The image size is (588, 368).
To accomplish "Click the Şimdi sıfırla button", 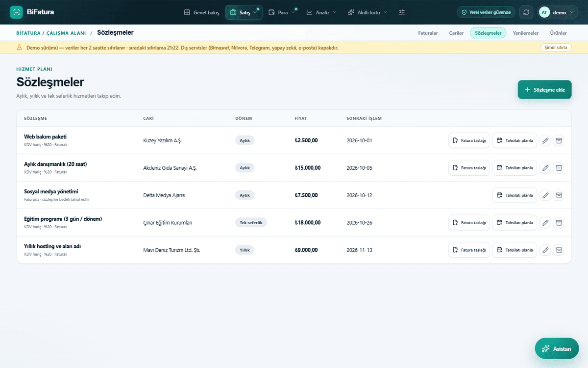I will pyautogui.click(x=556, y=48).
